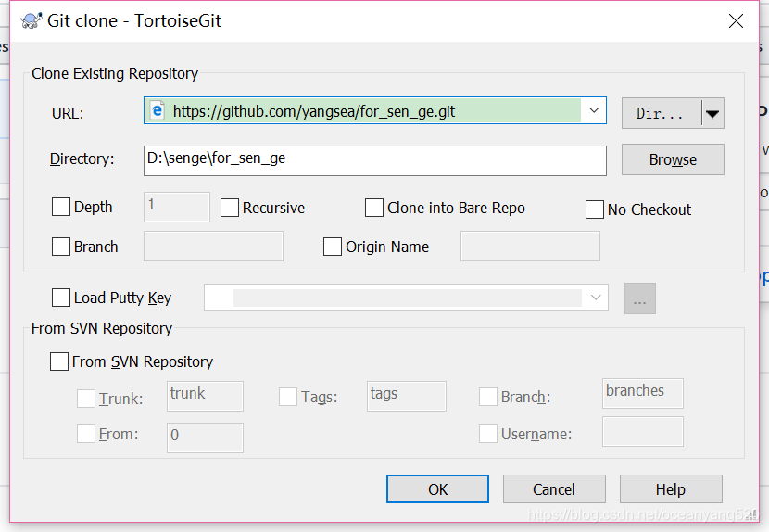
Task: Open Help for Git clone dialog
Action: pyautogui.click(x=671, y=488)
